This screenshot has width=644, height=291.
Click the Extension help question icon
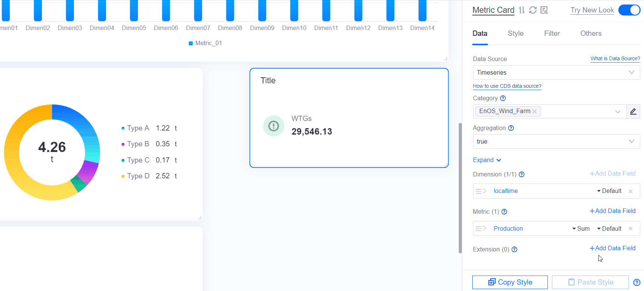click(514, 250)
